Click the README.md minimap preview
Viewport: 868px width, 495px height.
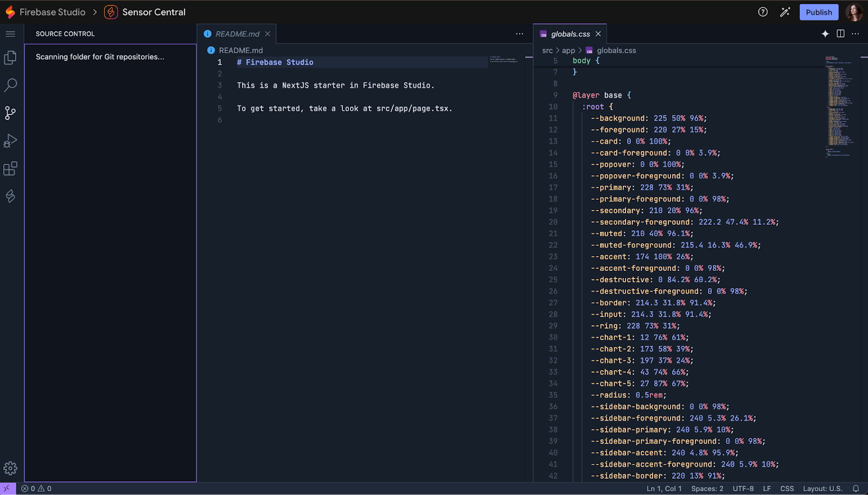point(503,59)
